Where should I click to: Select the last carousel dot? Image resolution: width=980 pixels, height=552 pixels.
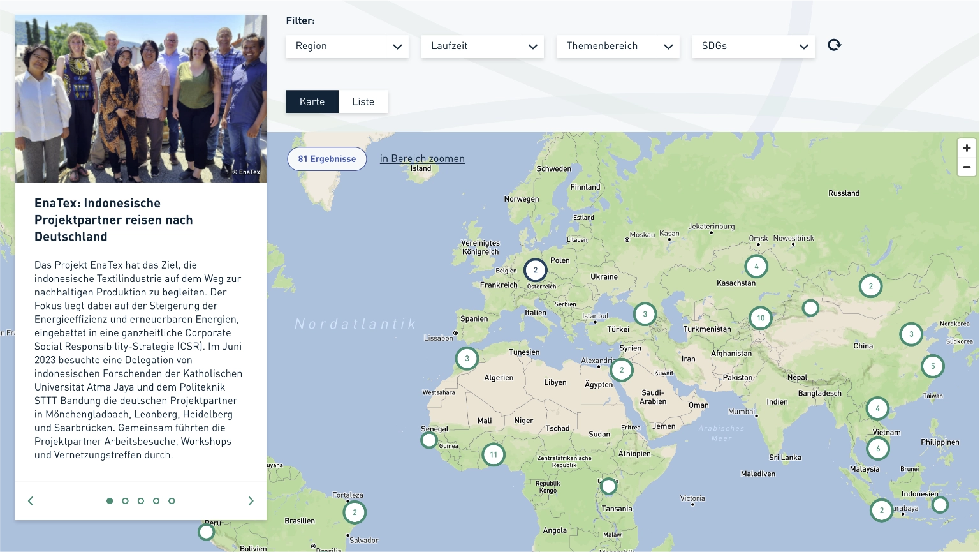[172, 501]
